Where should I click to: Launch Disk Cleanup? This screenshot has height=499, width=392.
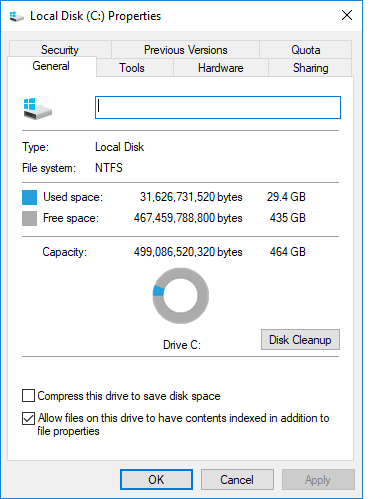[300, 340]
